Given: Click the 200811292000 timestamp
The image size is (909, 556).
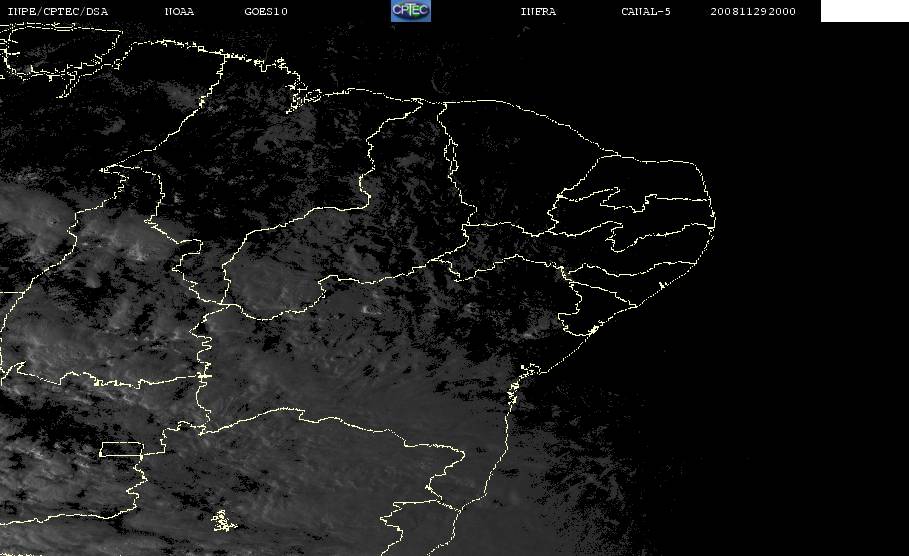Looking at the screenshot, I should 753,12.
